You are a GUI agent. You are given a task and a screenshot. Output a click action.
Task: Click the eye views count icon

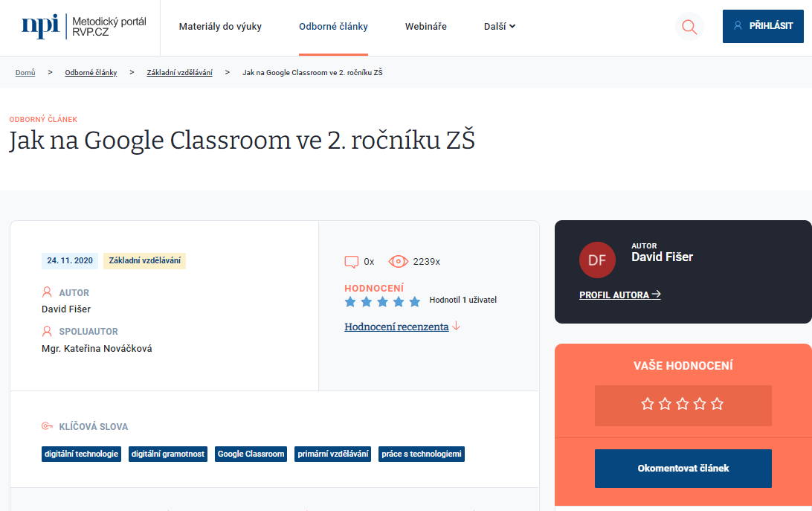point(399,262)
